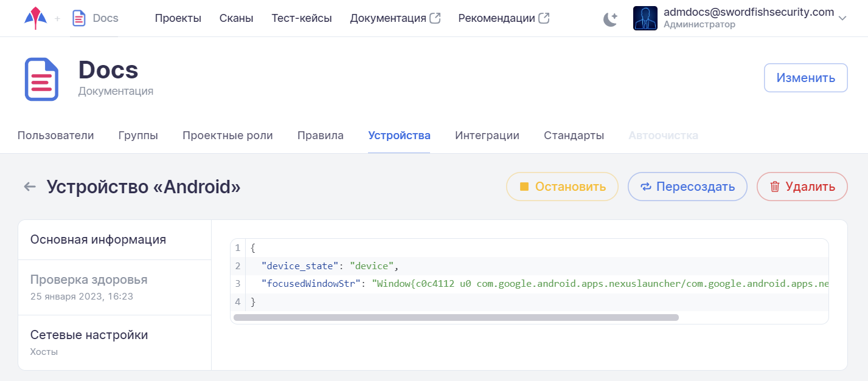Expand the user account dropdown chevron

point(842,19)
